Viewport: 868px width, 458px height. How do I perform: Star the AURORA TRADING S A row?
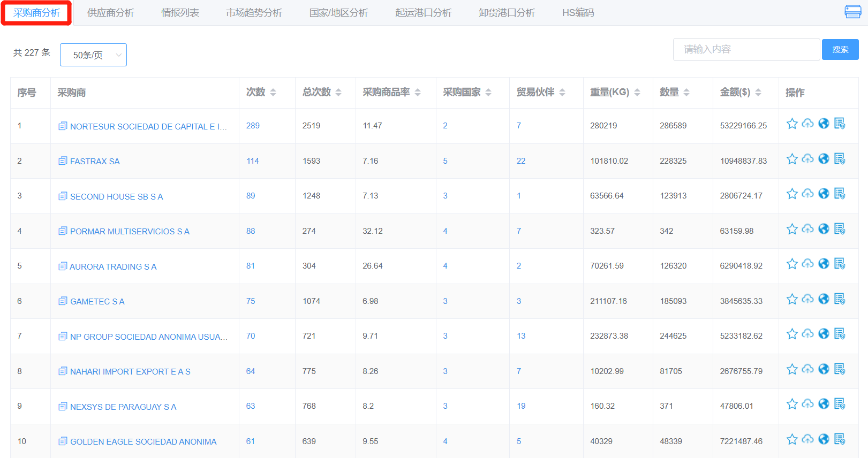(x=792, y=264)
